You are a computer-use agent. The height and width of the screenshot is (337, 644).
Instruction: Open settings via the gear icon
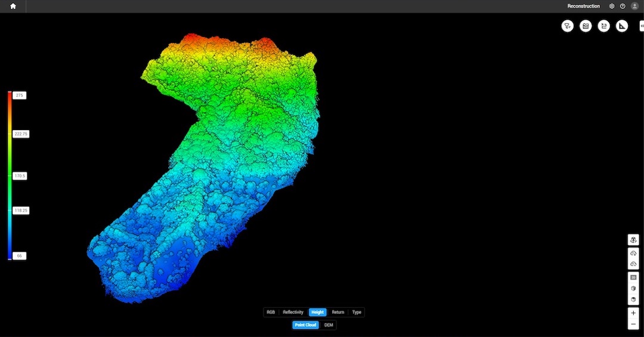point(612,6)
